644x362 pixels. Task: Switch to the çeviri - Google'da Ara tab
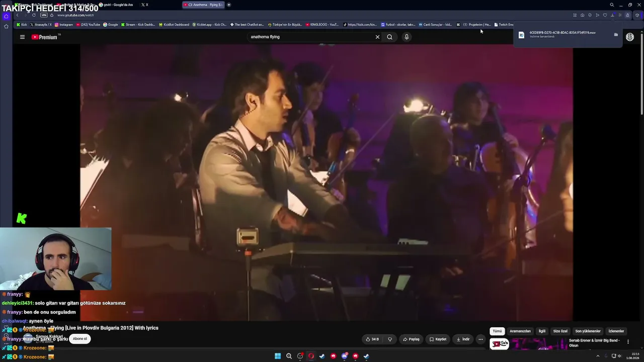pos(116,5)
